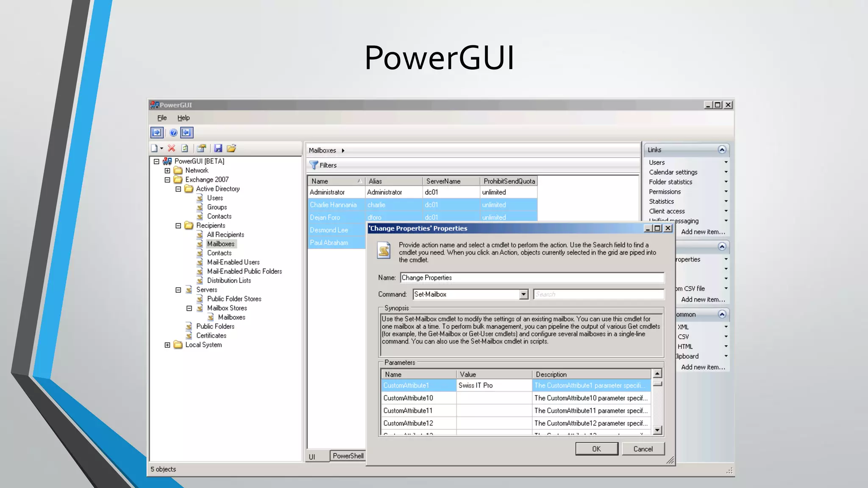Select the CustomAttribute10 parameter row

516,398
